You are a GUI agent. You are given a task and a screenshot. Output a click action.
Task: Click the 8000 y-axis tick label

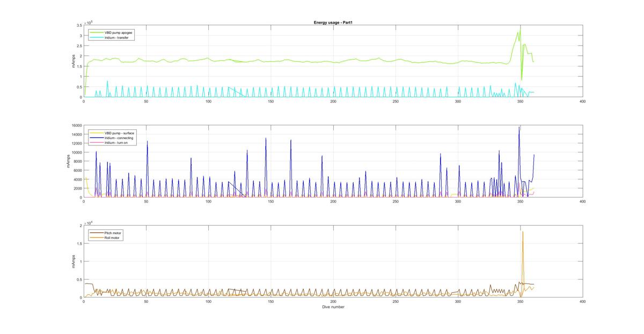(x=77, y=162)
